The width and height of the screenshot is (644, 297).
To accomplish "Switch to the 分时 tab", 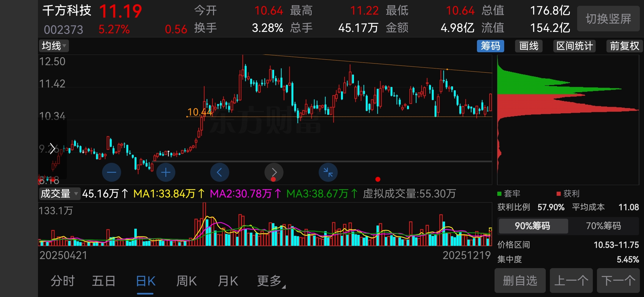I will pos(63,281).
